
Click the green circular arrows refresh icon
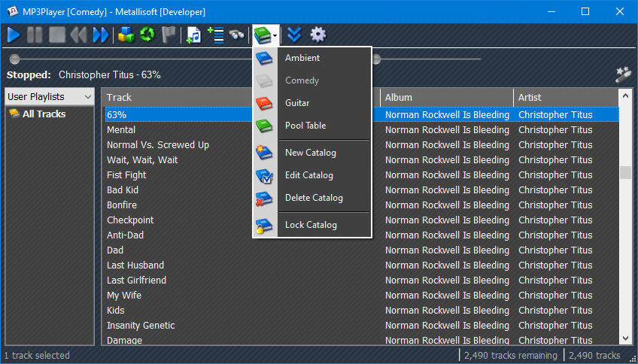pos(147,35)
